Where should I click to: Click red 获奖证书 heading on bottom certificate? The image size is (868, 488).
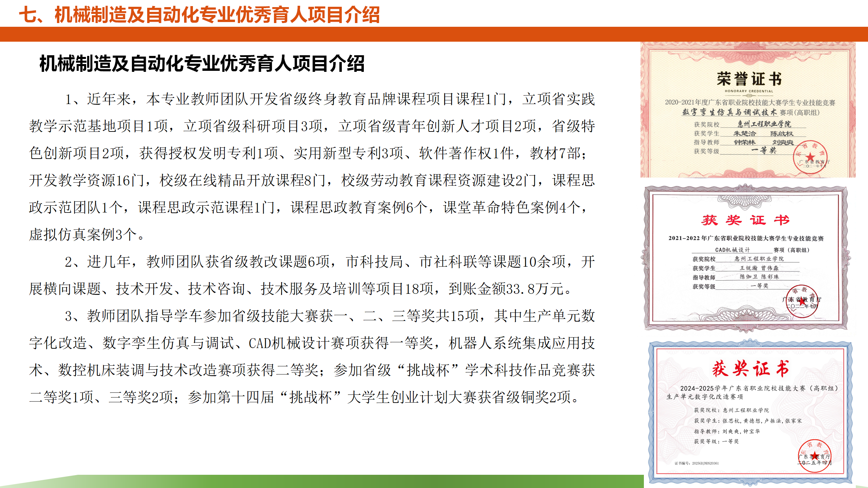click(750, 369)
